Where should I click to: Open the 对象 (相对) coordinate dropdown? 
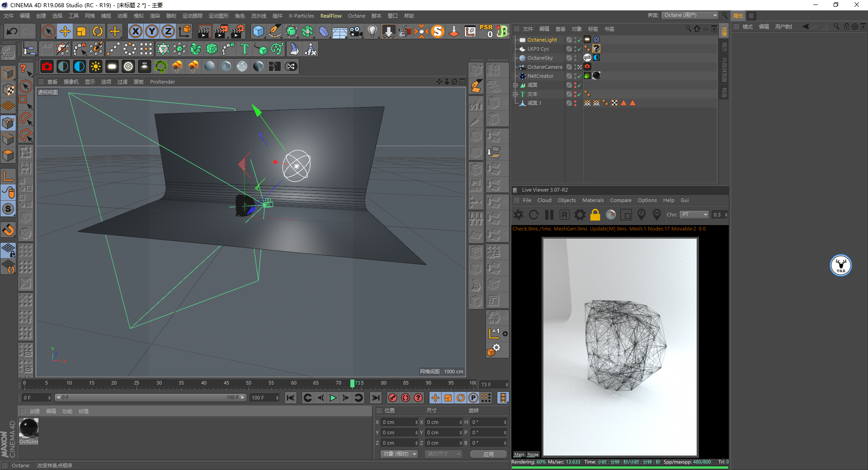399,454
